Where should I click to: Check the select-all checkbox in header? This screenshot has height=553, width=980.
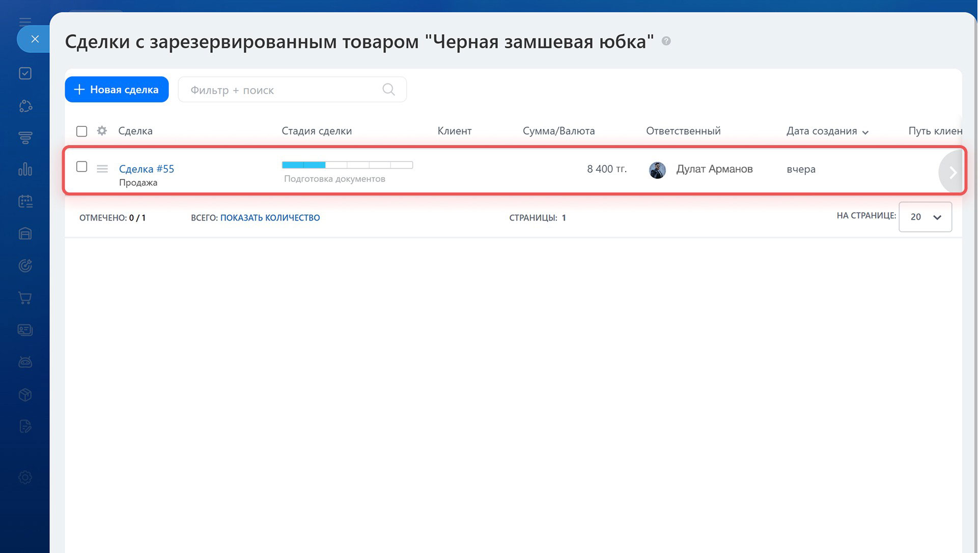pos(81,131)
